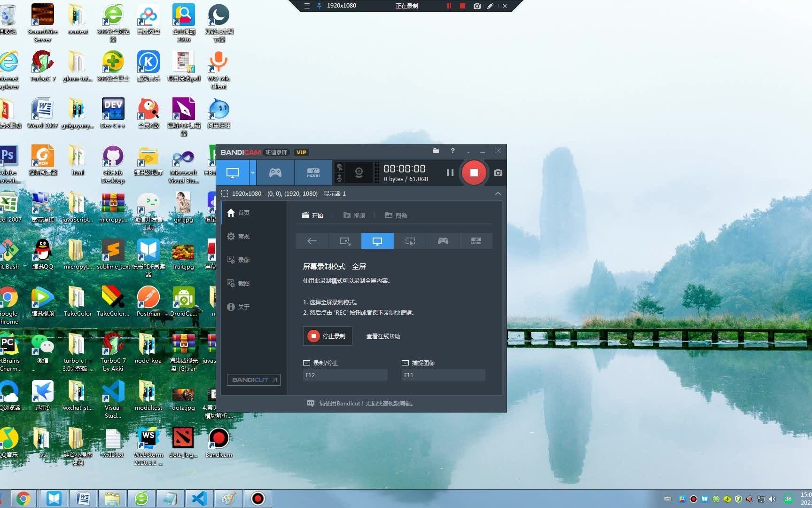Open Chrome from the taskbar
This screenshot has width=812, height=508.
23,499
